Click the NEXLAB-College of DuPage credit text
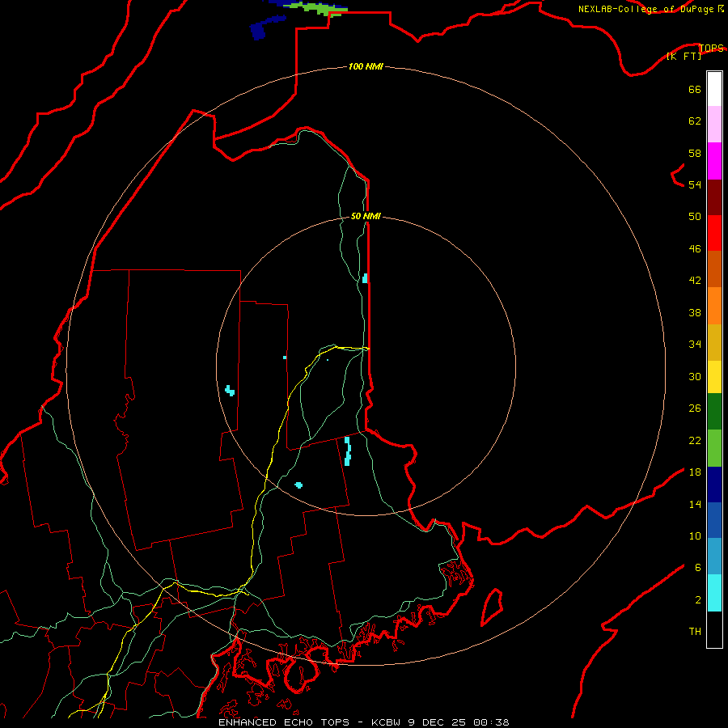Image resolution: width=728 pixels, height=728 pixels. pos(650,9)
